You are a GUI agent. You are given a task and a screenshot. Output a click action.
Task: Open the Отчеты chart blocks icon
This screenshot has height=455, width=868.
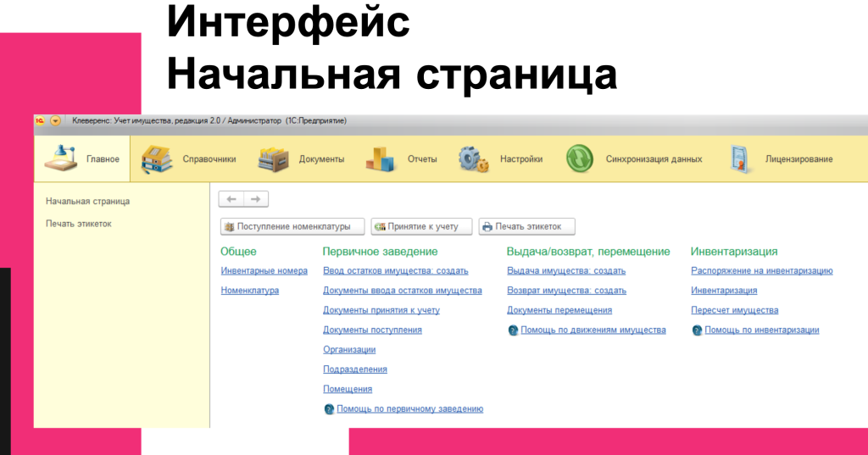(381, 158)
